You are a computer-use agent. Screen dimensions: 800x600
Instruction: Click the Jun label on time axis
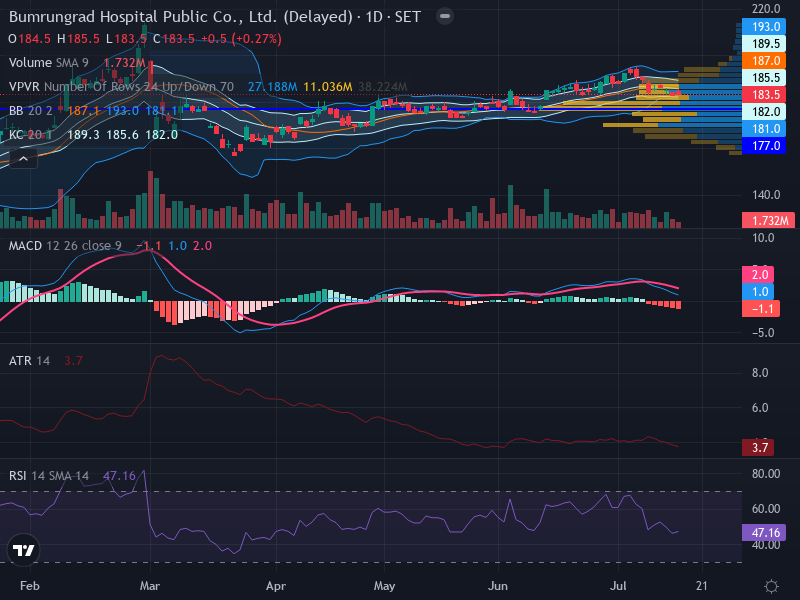497,586
